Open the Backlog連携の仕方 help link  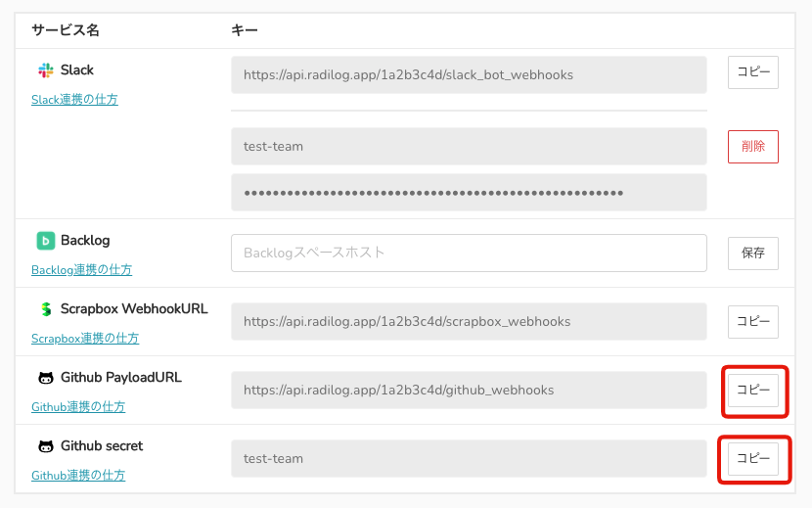[81, 270]
